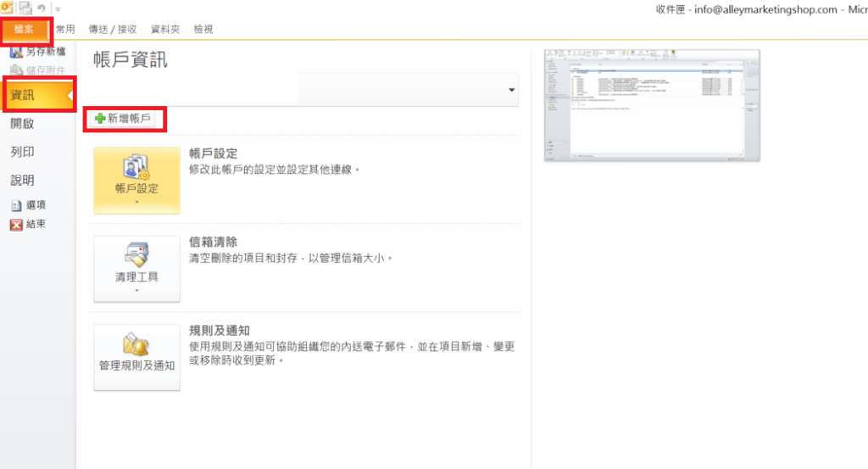Click the green plus 新增帳戶 icon

[x=100, y=120]
